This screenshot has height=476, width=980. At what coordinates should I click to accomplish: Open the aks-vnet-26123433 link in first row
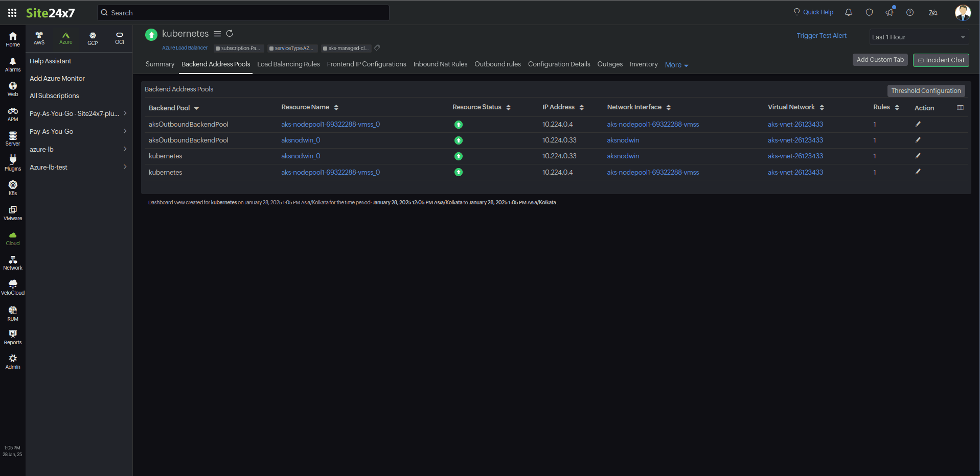pos(795,124)
